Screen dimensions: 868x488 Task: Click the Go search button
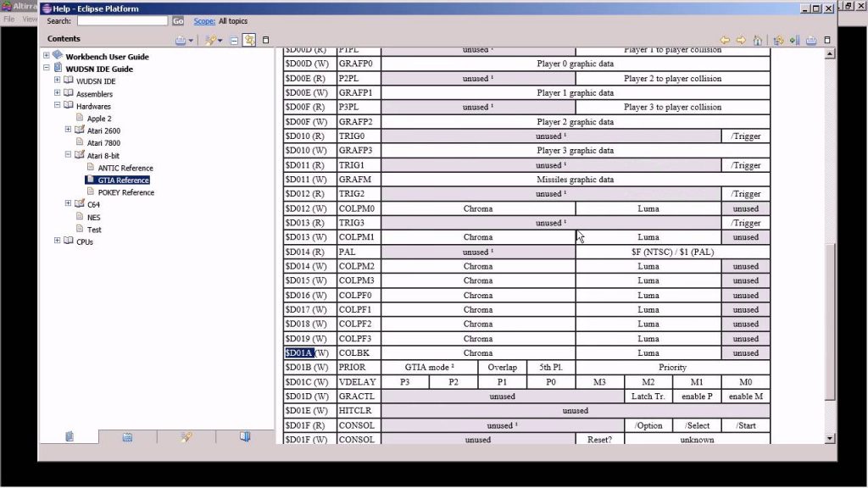click(177, 20)
